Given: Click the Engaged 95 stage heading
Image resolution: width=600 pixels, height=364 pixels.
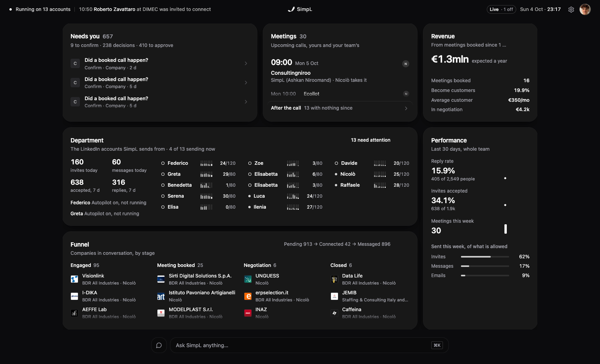Looking at the screenshot, I should point(85,265).
